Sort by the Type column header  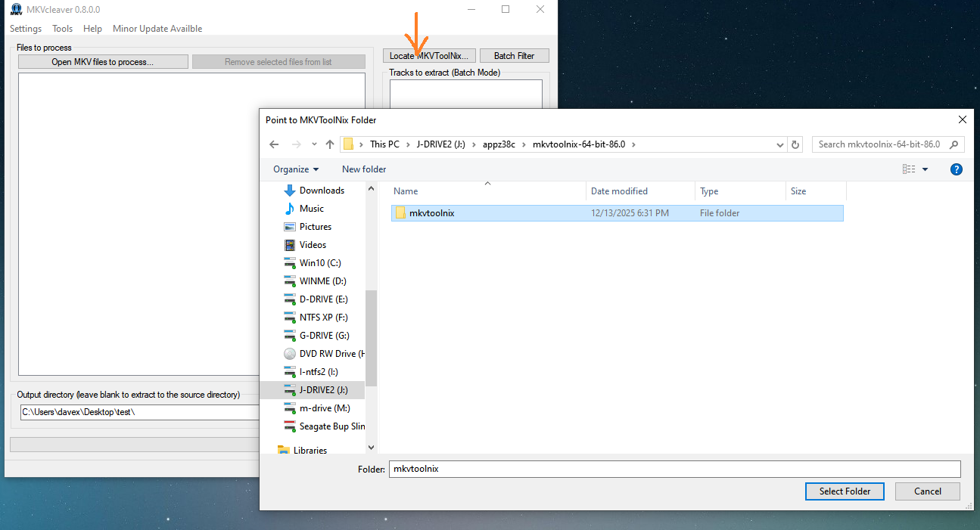tap(740, 191)
